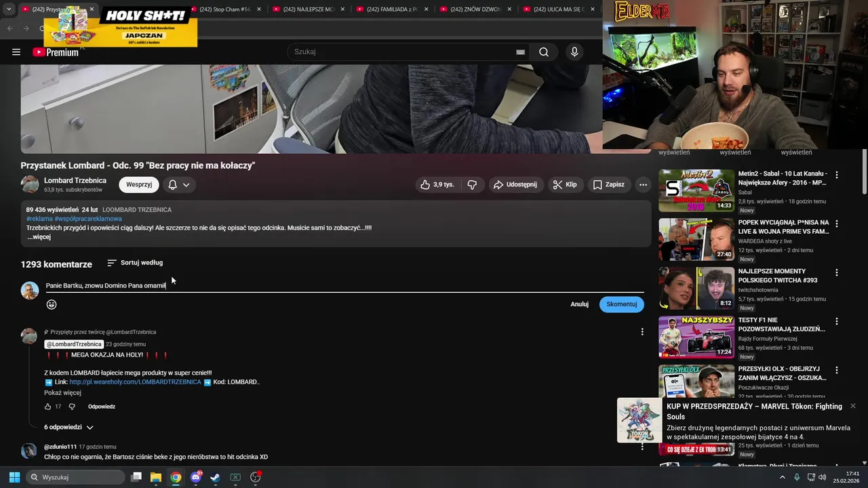
Task: Click the Wesprzyj button
Action: [139, 184]
